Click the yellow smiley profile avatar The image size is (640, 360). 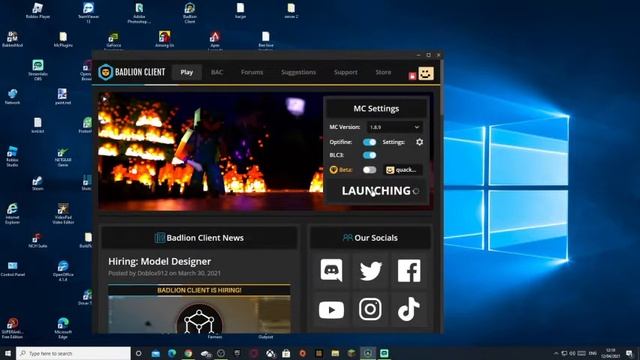tap(426, 73)
